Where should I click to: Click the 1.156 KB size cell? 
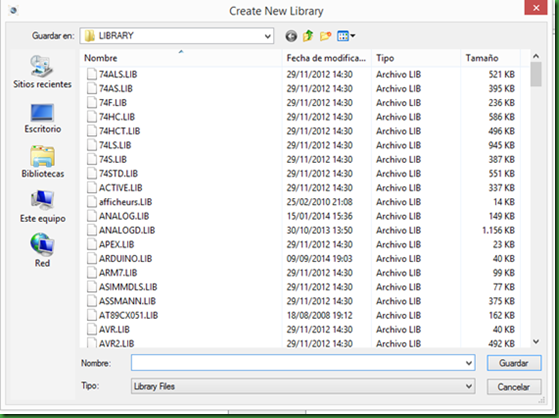pos(498,230)
